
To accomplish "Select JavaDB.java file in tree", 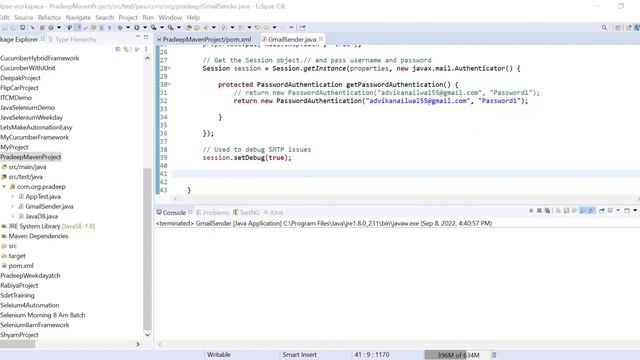I will [x=42, y=216].
